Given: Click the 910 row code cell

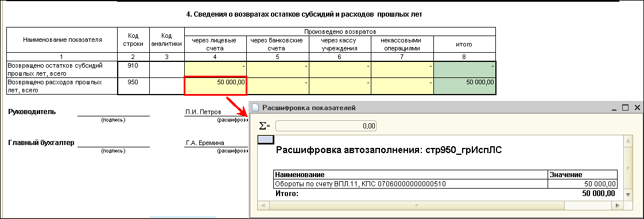Looking at the screenshot, I should click(133, 69).
